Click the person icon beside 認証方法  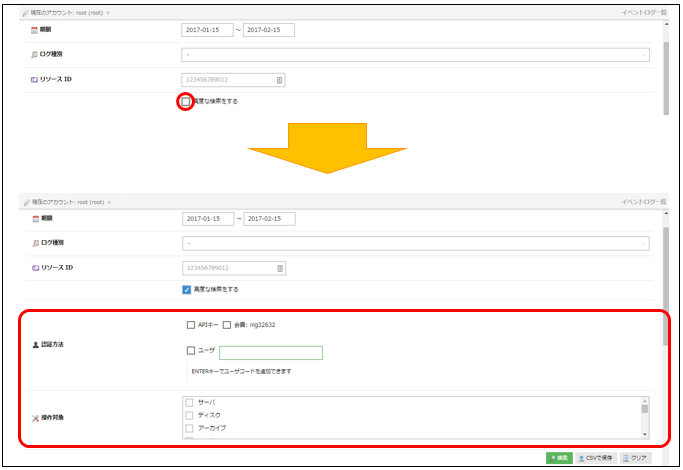pyautogui.click(x=34, y=344)
